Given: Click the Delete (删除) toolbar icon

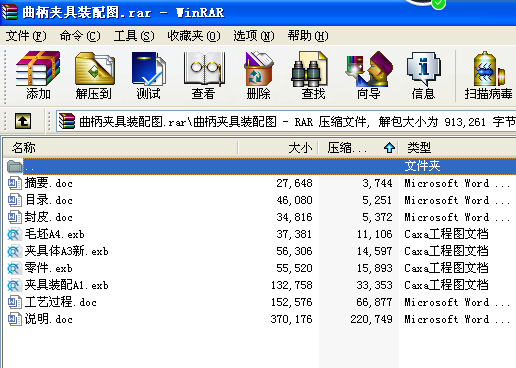Looking at the screenshot, I should tap(258, 75).
